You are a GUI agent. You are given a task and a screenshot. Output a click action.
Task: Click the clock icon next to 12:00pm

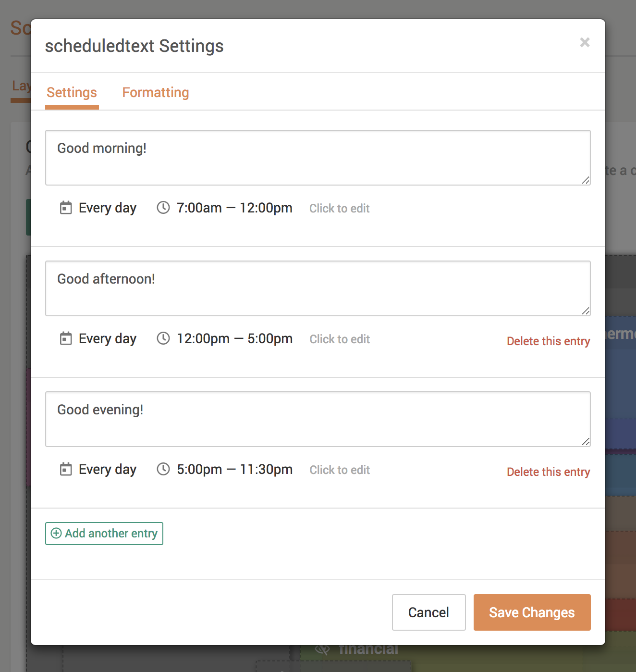(163, 338)
